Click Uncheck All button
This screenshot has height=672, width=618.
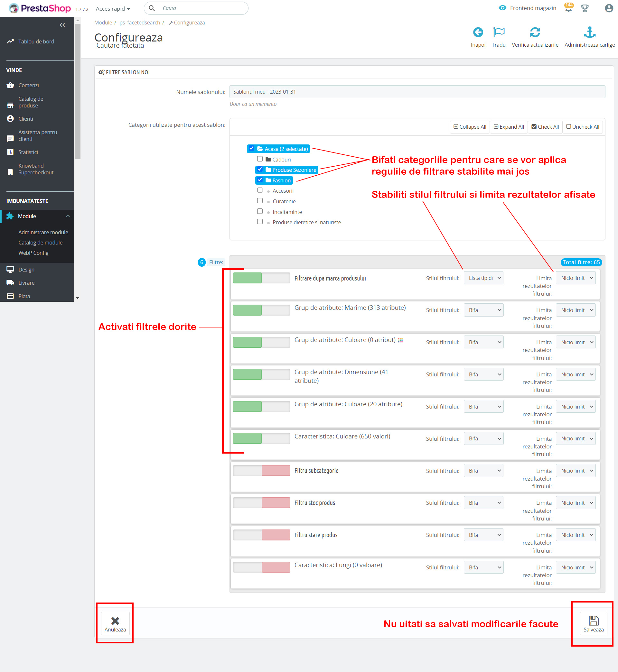click(x=583, y=127)
